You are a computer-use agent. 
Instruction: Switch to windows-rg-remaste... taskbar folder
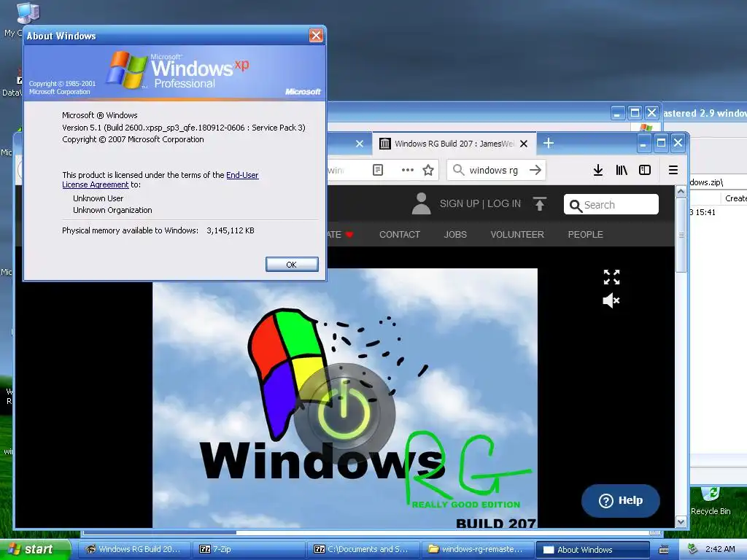click(x=478, y=550)
